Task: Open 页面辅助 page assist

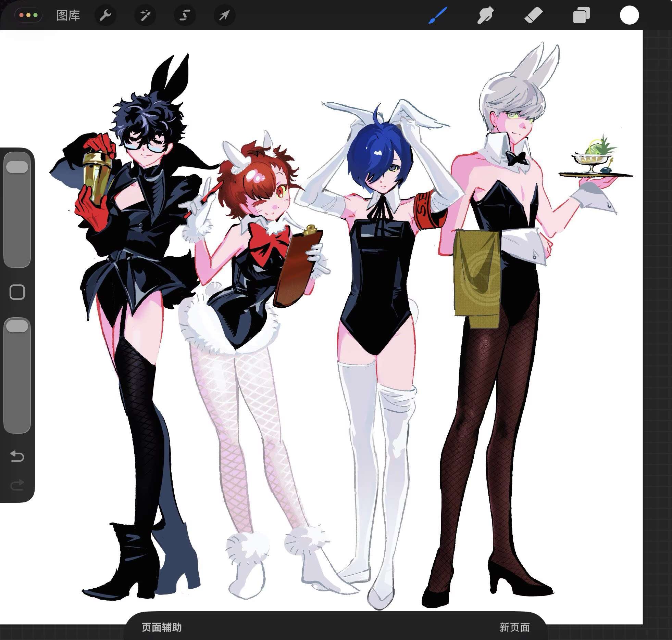Action: click(162, 627)
